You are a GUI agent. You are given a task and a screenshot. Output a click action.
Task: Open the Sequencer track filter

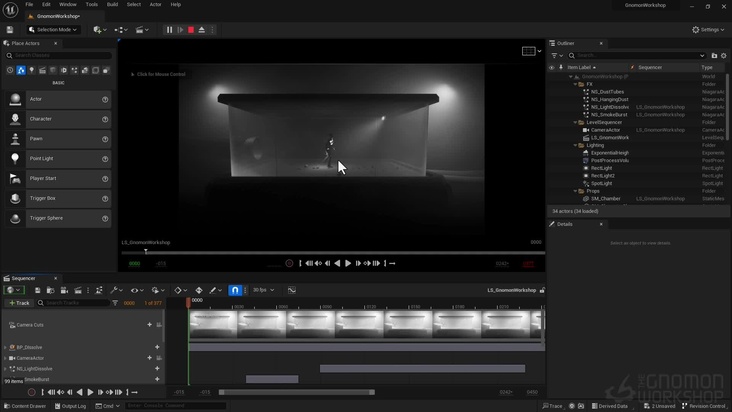tap(115, 303)
